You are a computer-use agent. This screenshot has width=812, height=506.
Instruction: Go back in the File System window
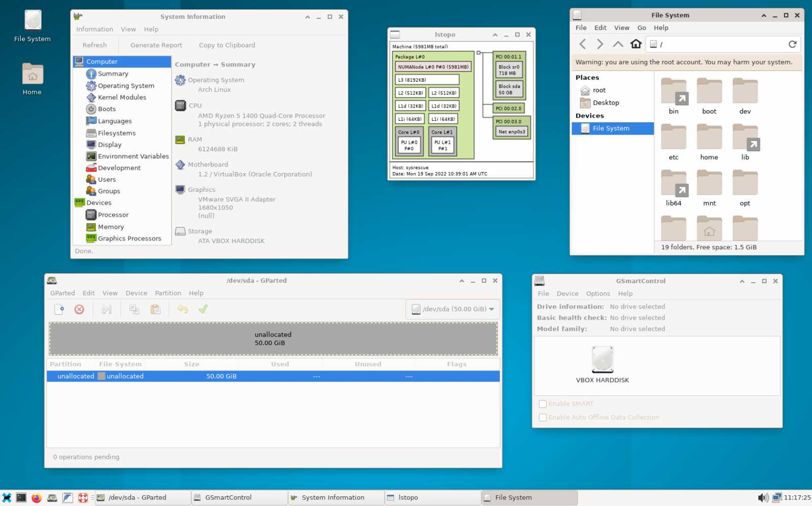tap(583, 44)
